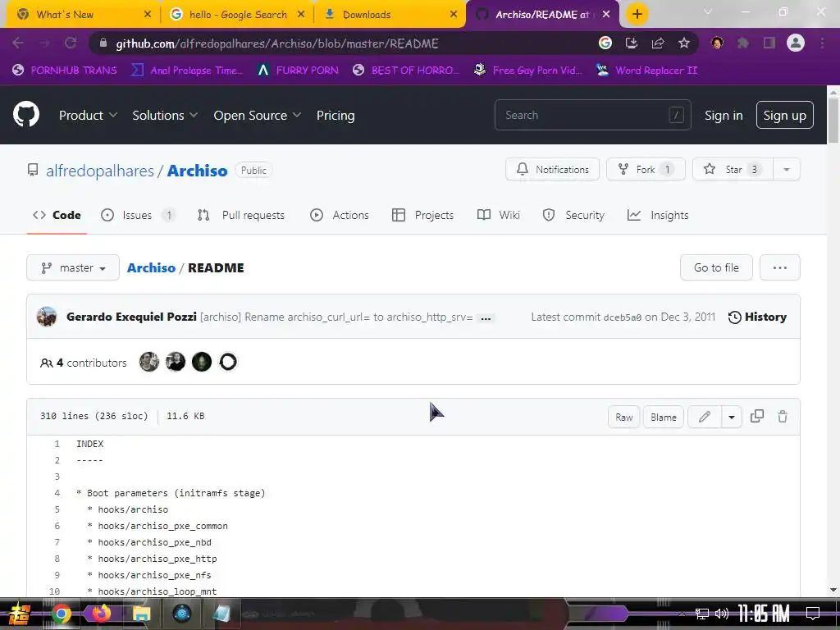Expand the commit message ellipsis
This screenshot has height=630, width=840.
tap(486, 317)
